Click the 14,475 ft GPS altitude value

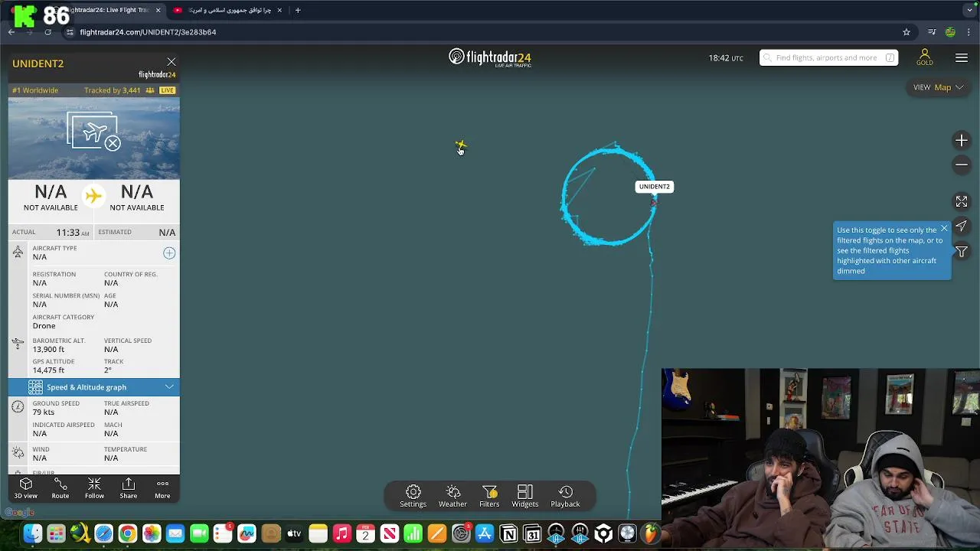pyautogui.click(x=48, y=370)
